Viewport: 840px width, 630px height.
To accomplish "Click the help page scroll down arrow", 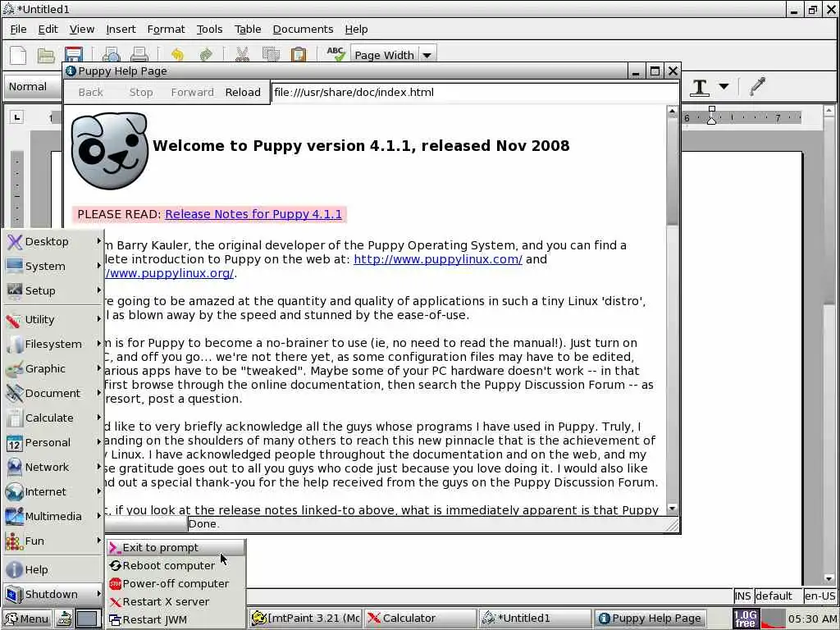I will click(673, 508).
